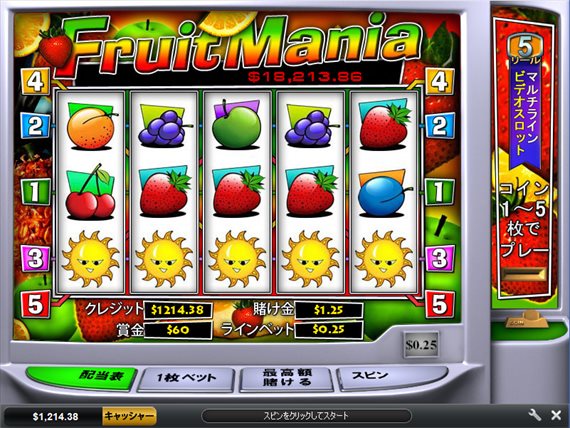
Task: Click the 最高額賭ける max bet button
Action: pos(287,378)
